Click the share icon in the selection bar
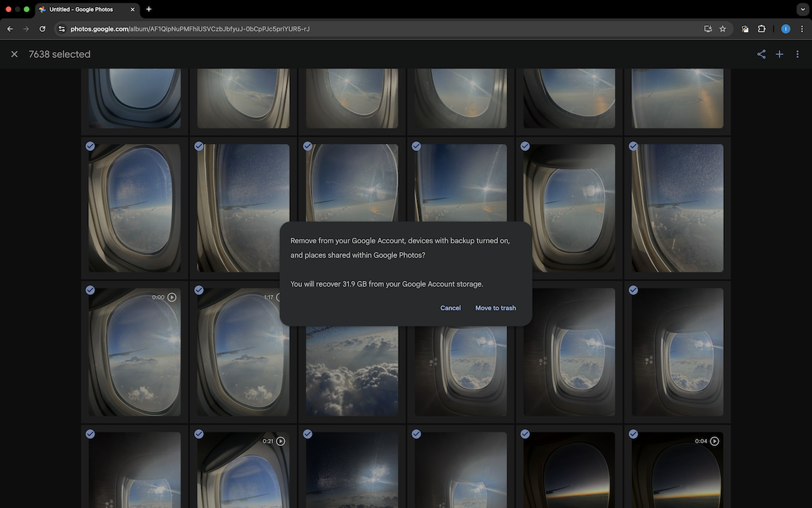The height and width of the screenshot is (508, 812). [761, 54]
